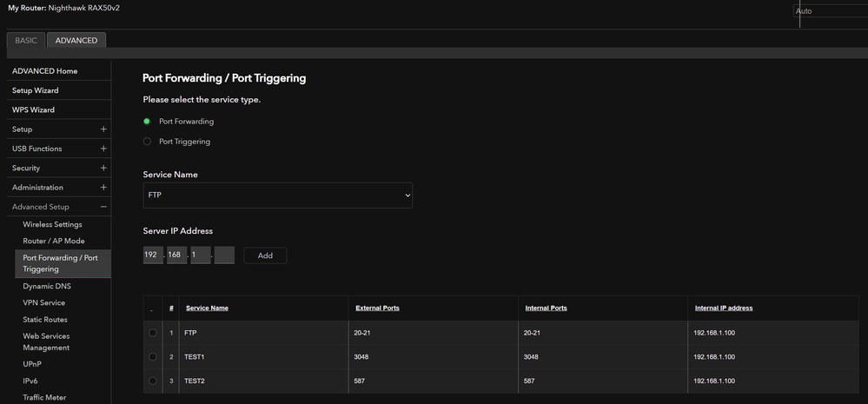The width and height of the screenshot is (868, 404).
Task: Switch to the ADVANCED tab
Action: tap(76, 40)
